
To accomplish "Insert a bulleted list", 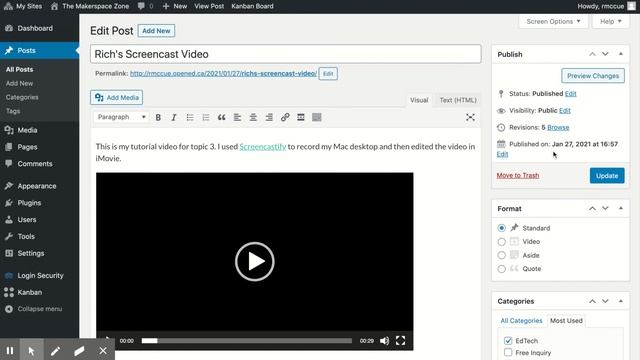I will (x=190, y=118).
